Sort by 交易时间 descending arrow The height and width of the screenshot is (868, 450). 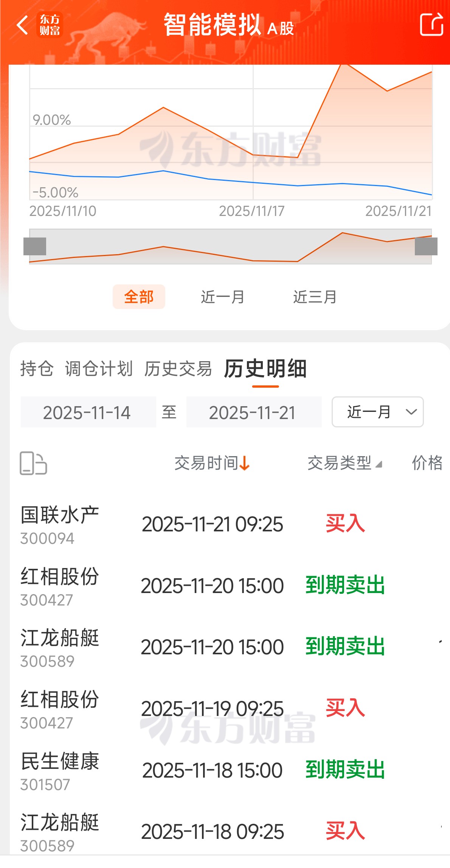[245, 463]
